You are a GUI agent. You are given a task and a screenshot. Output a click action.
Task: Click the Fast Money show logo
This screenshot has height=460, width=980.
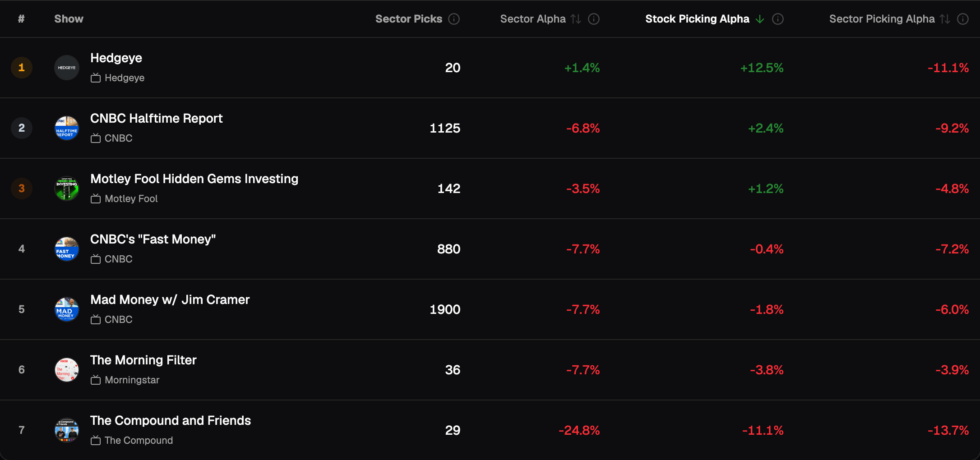[67, 249]
